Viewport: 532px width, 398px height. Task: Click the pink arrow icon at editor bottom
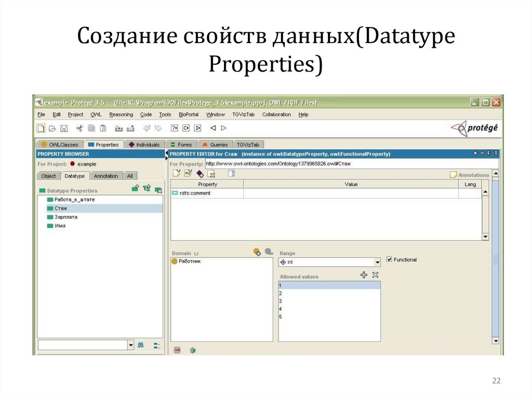177,350
